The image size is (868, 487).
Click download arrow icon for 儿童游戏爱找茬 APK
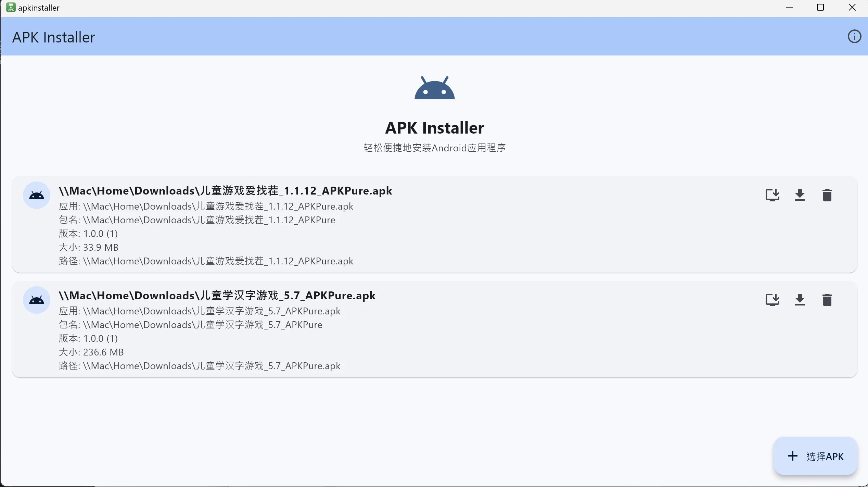pos(800,195)
